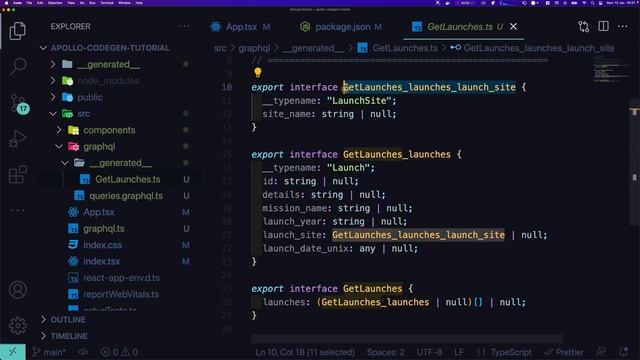Click the "LaunchSite" string on line 11
This screenshot has width=640, height=360.
359,100
